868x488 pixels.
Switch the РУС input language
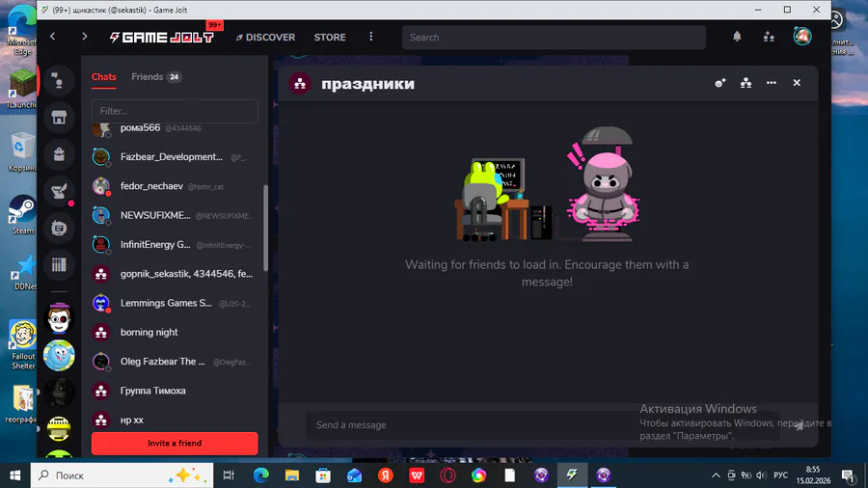(780, 475)
